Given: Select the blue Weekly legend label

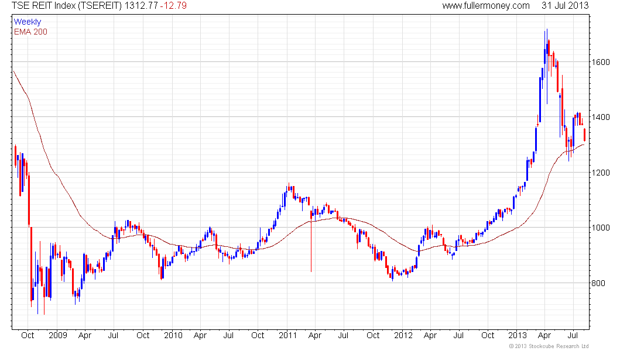Looking at the screenshot, I should click(x=28, y=22).
